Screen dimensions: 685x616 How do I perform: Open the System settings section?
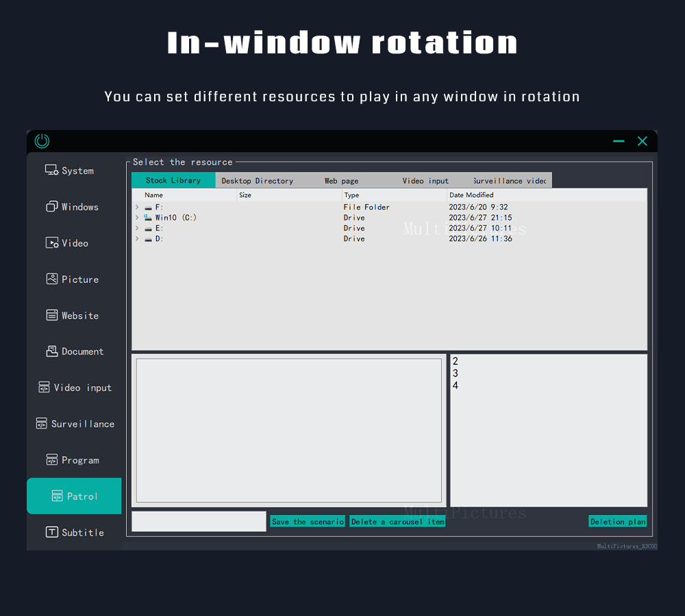click(74, 170)
